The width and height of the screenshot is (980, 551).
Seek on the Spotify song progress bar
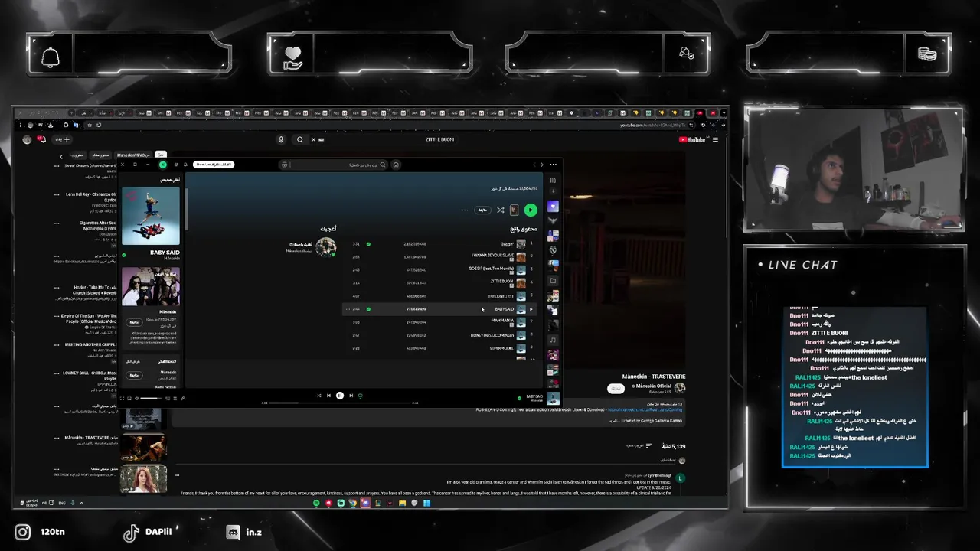click(339, 403)
